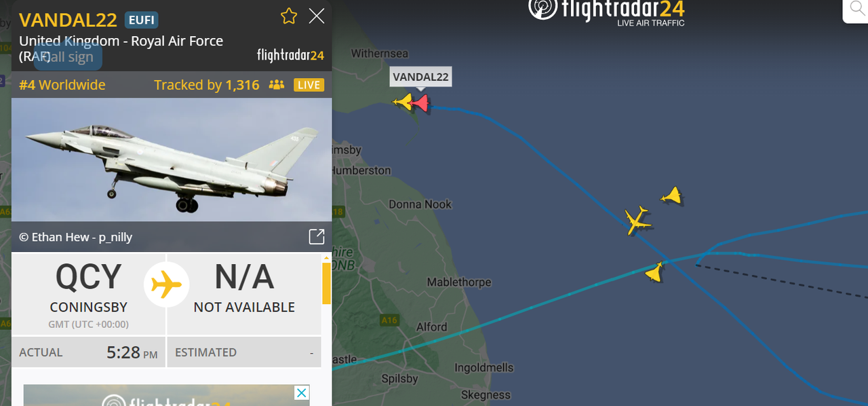Click the LIVE status badge
Screen dimensions: 868x406
pos(309,85)
